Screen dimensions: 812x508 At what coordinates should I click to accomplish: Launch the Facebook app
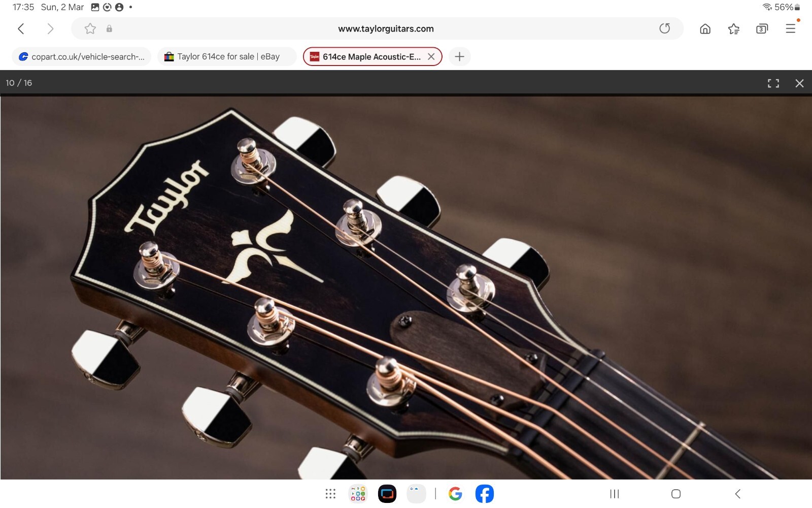click(485, 494)
